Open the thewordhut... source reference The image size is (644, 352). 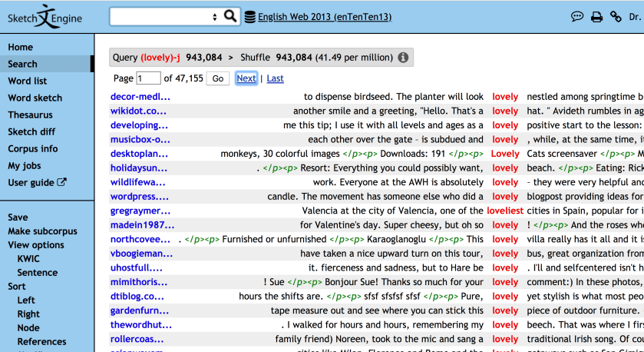(x=141, y=325)
